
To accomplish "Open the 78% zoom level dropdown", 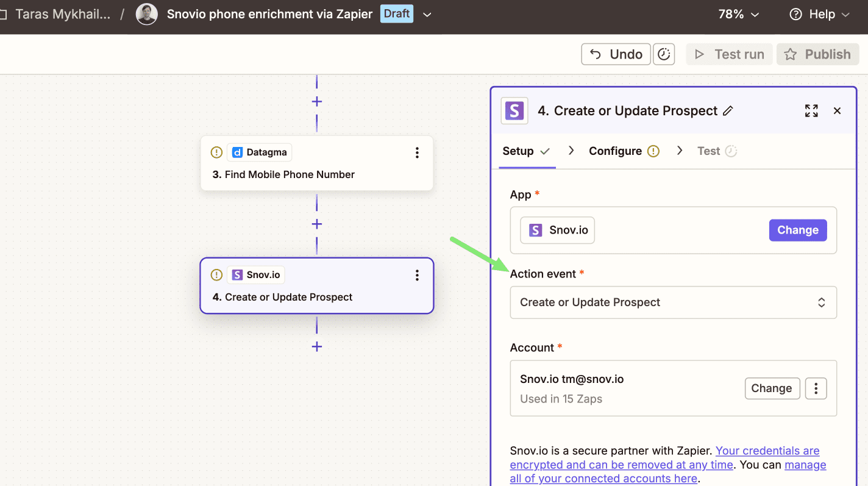I will 739,15.
